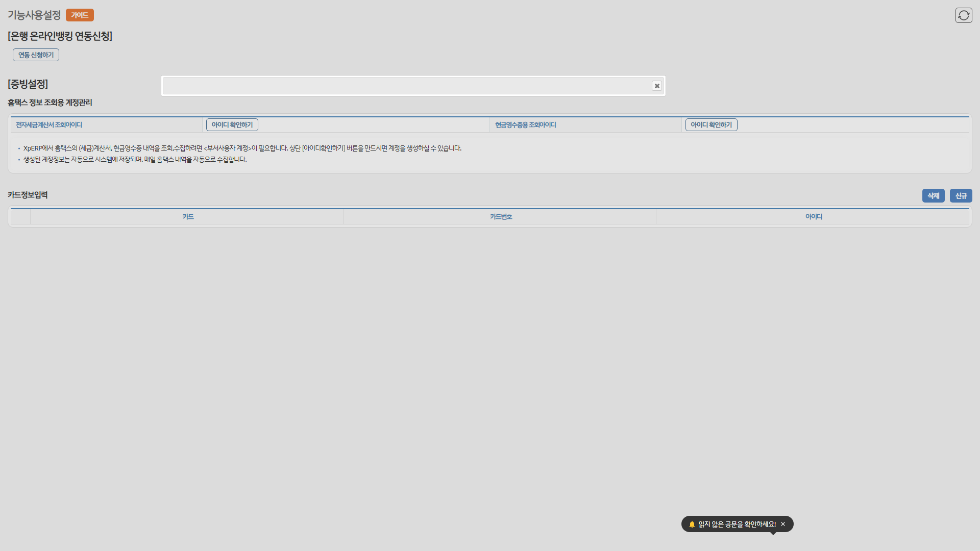
Task: Click the 아이디 column header
Action: pyautogui.click(x=814, y=217)
